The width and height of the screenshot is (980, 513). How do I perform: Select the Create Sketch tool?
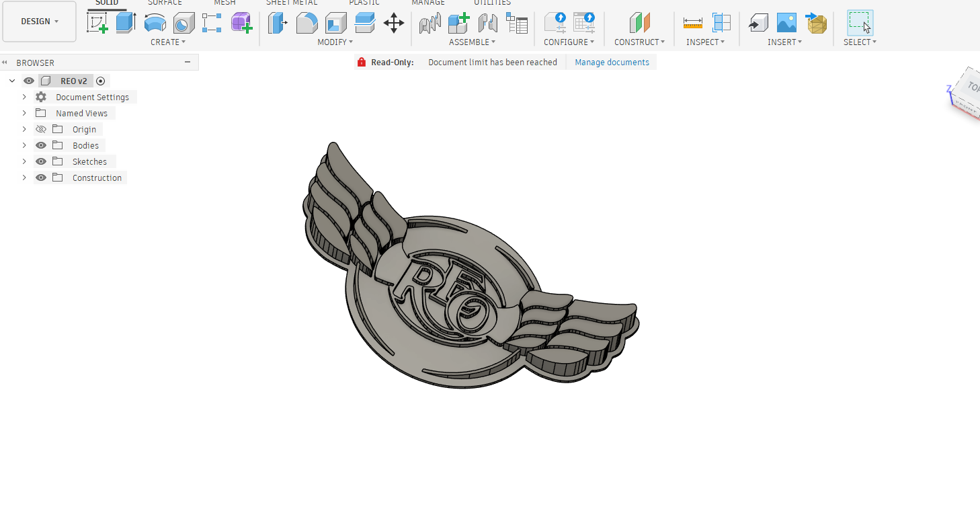tap(97, 23)
